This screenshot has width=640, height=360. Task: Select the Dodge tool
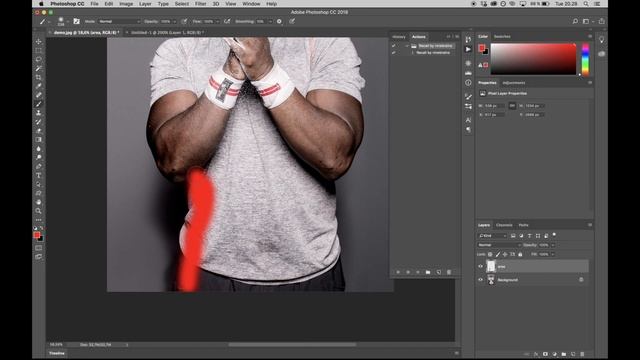(x=38, y=158)
